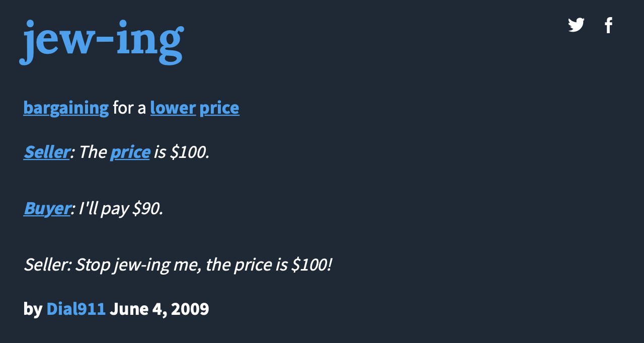Share this definition on Twitter
644x343 pixels.
576,25
